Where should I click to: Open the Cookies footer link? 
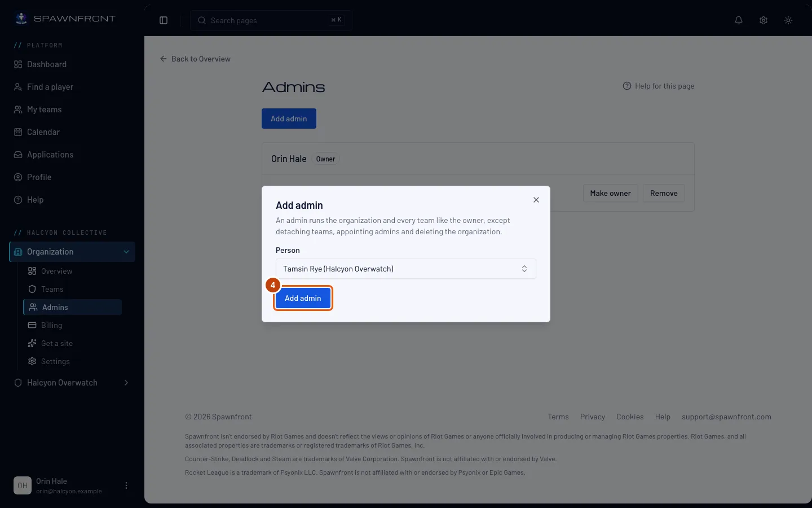click(x=630, y=417)
